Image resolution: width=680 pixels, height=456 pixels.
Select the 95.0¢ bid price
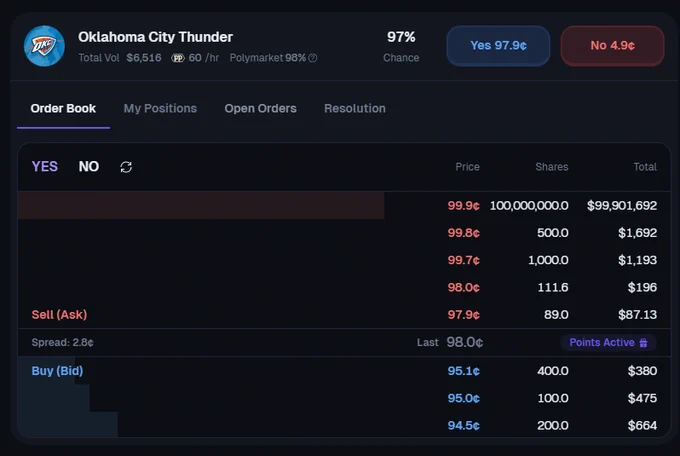pyautogui.click(x=464, y=398)
